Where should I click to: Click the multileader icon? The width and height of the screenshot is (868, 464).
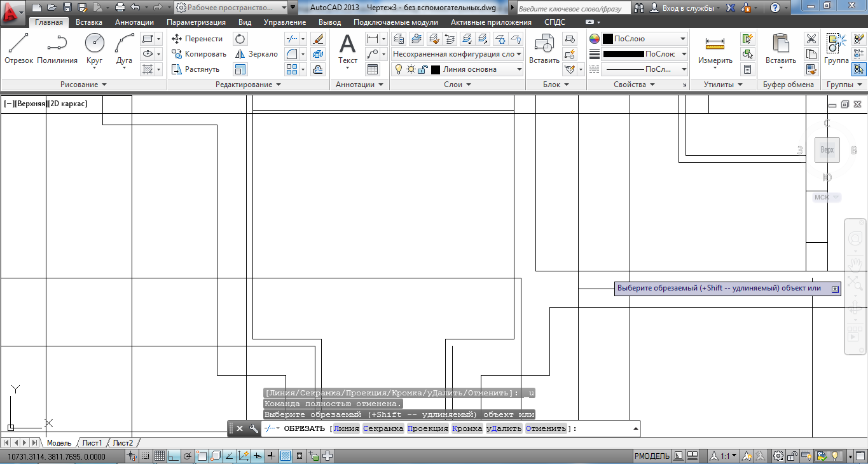click(x=373, y=54)
